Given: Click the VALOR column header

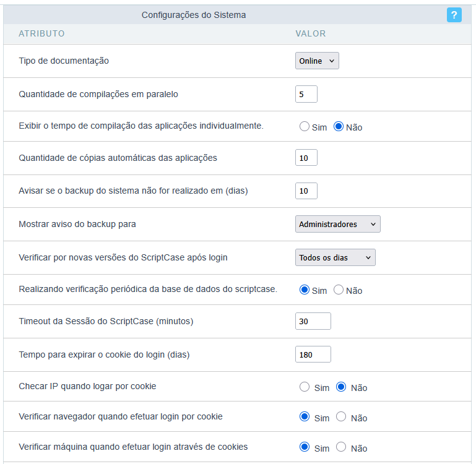Looking at the screenshot, I should point(311,33).
